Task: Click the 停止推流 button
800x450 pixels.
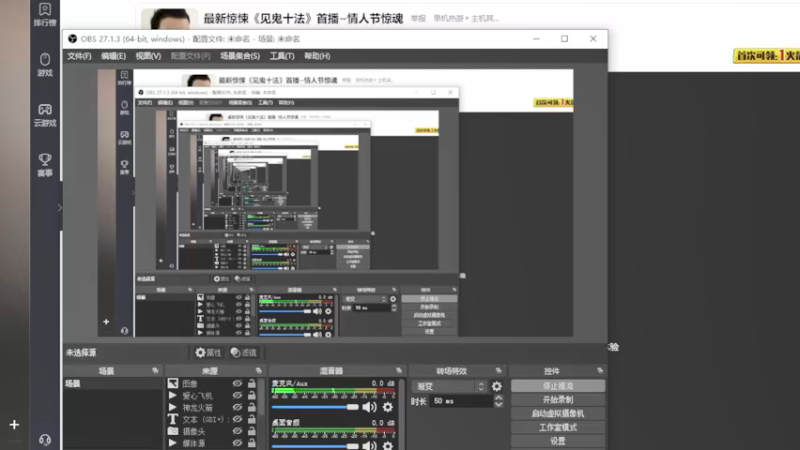Action: (x=558, y=386)
